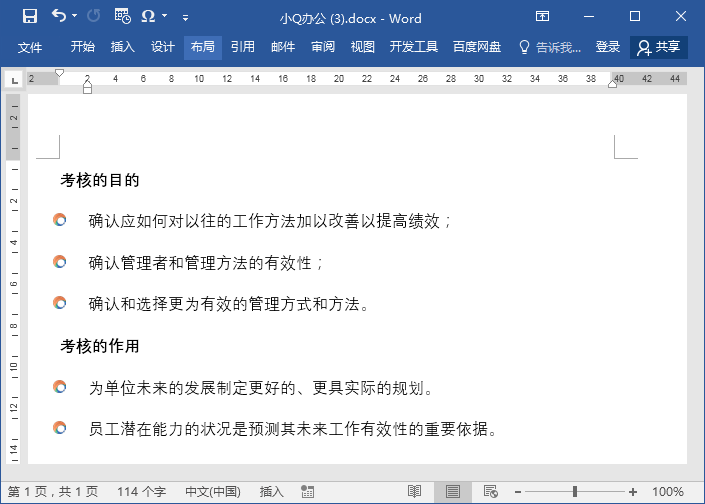705x504 pixels.
Task: Click the text line 确认管理者和管理方法的有效性
Action: (206, 263)
